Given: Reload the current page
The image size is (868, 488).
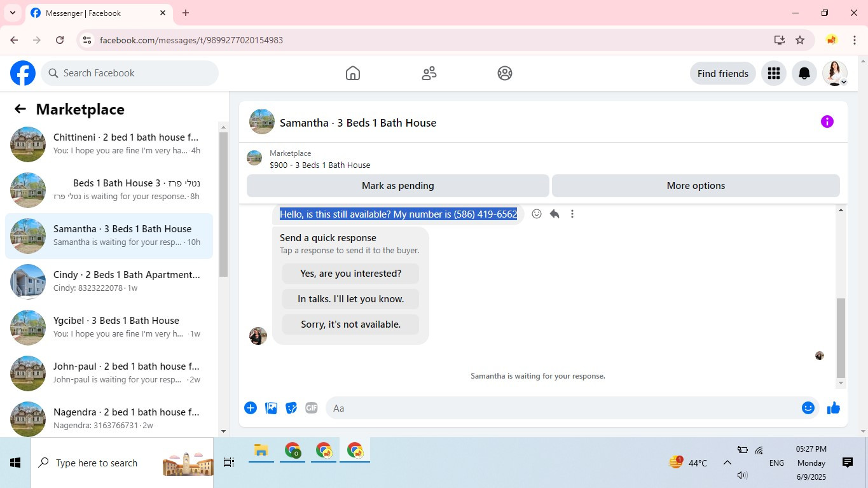Looking at the screenshot, I should [60, 40].
